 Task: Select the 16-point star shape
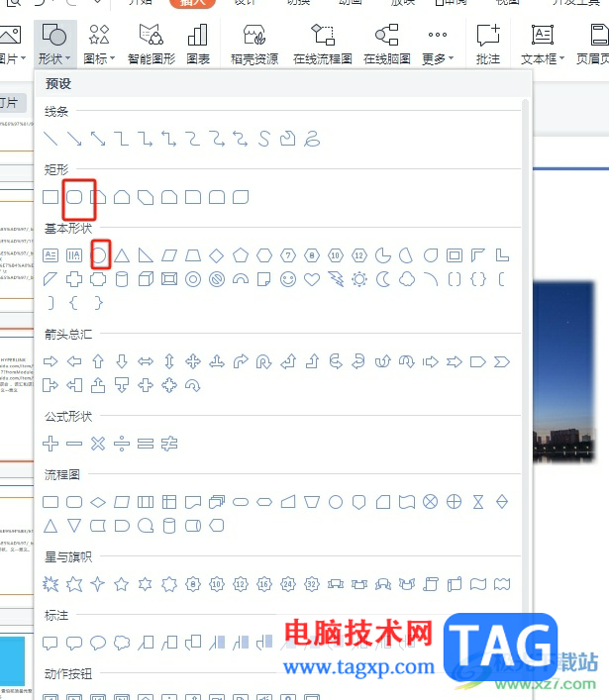tap(264, 584)
